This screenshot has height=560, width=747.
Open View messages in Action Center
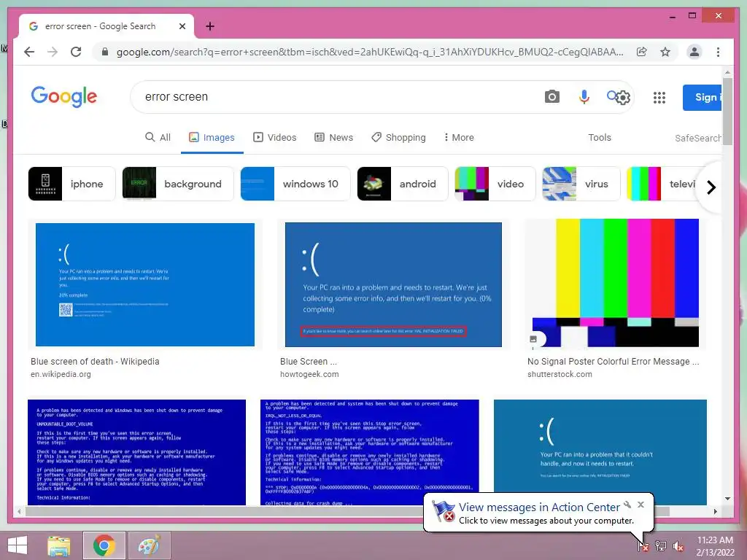point(539,507)
